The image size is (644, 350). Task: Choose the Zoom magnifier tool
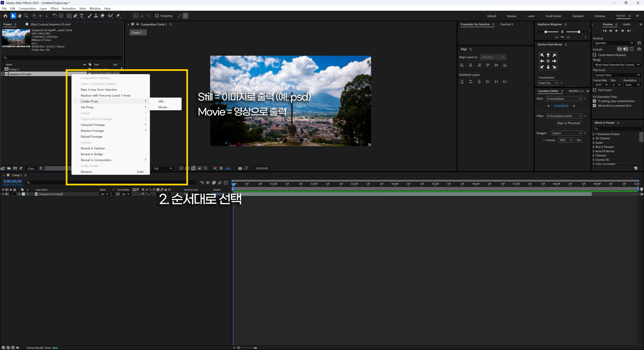pos(26,16)
